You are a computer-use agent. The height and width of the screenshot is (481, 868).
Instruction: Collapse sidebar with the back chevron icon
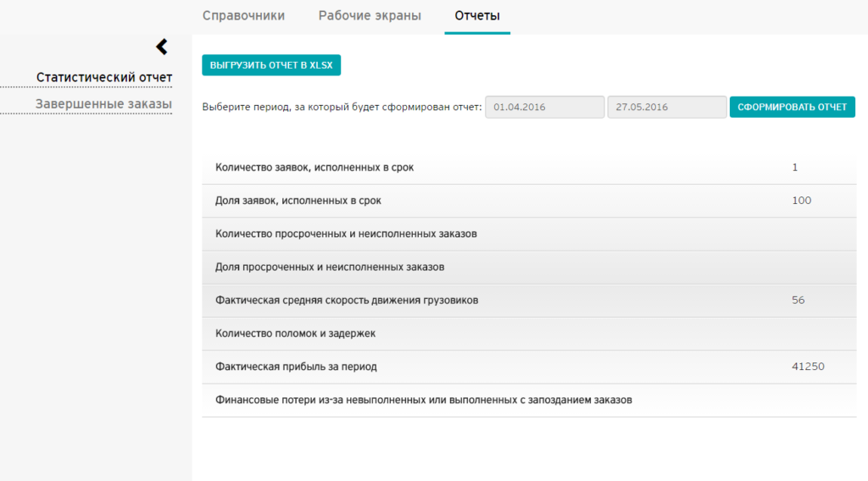(162, 47)
